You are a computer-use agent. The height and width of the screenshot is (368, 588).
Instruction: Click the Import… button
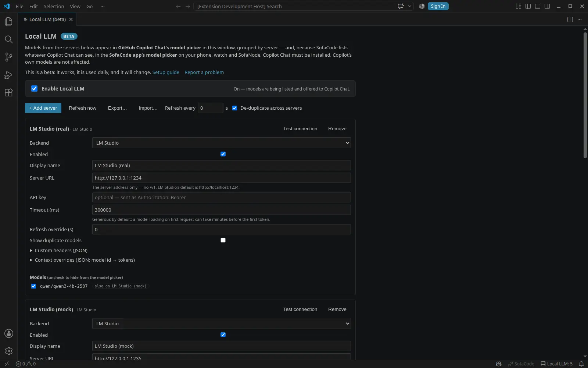[148, 108]
